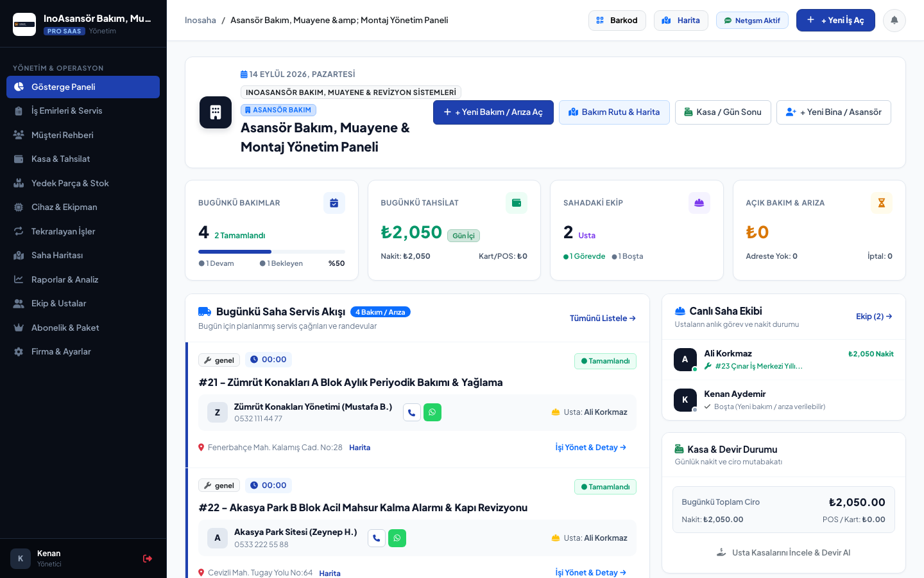The width and height of the screenshot is (924, 578).
Task: Click Kasa / Gün Sonu button
Action: click(723, 112)
